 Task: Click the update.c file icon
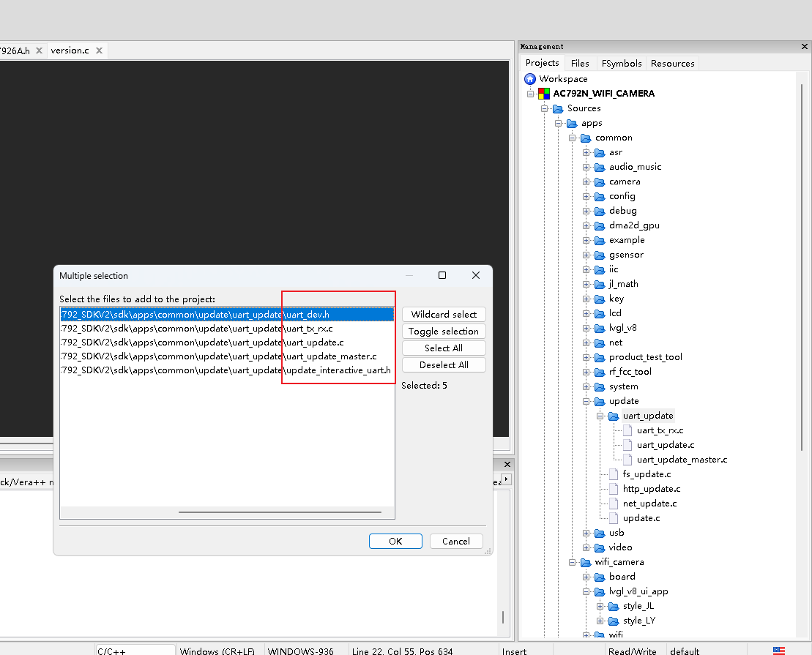pyautogui.click(x=614, y=518)
